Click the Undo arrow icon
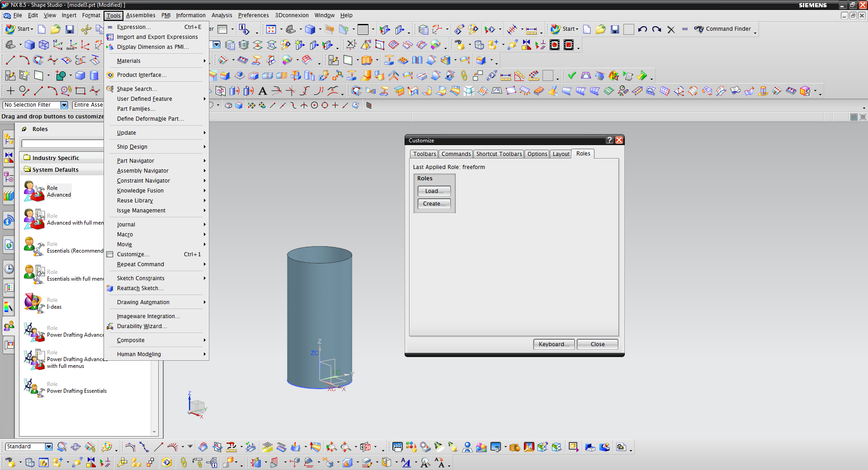The height and width of the screenshot is (470, 868). tap(642, 29)
